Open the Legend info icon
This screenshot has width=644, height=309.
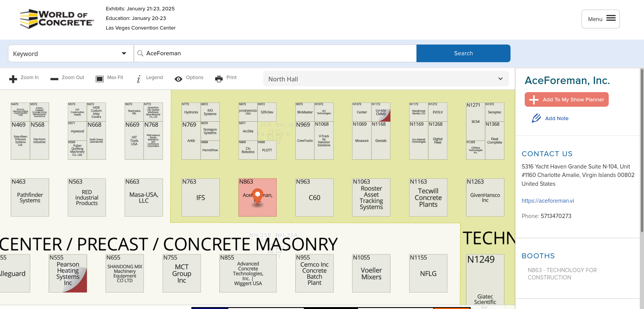[x=138, y=79]
